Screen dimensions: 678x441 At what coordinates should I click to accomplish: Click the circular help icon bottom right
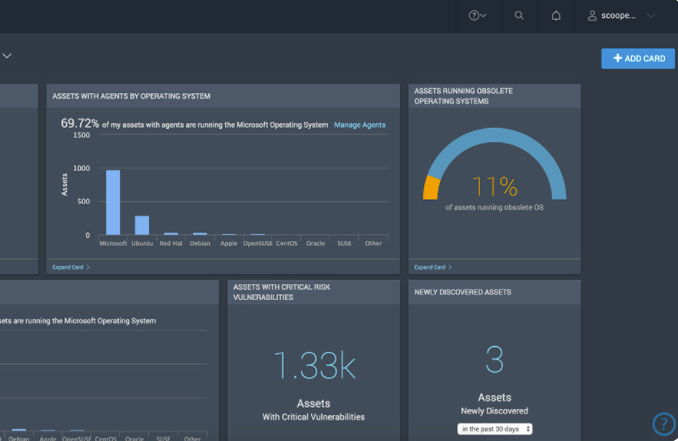663,424
